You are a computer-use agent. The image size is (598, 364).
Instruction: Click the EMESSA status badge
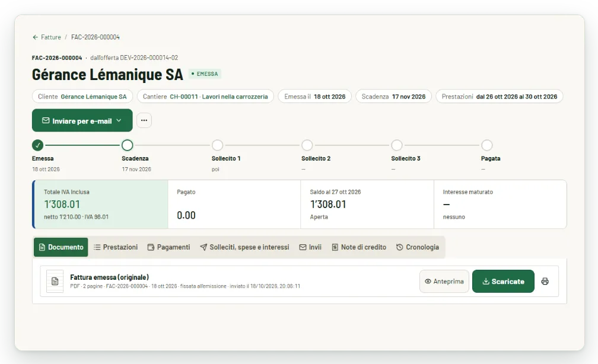coord(205,74)
